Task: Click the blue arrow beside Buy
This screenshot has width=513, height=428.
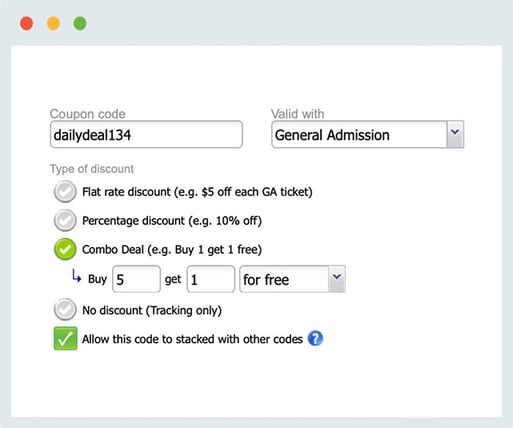Action: [76, 276]
